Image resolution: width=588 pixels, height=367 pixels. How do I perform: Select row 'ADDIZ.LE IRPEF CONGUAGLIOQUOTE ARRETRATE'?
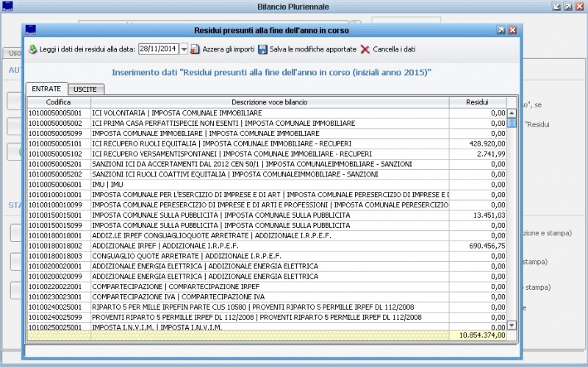click(x=267, y=235)
